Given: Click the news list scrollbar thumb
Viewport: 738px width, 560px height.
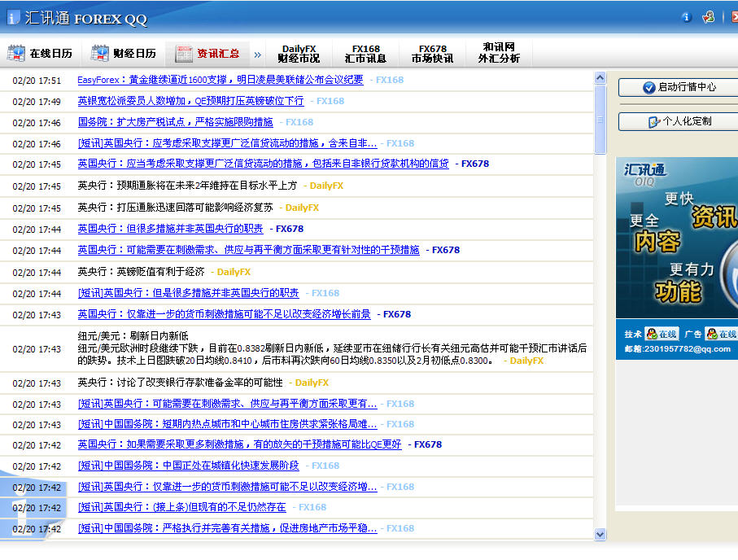Looking at the screenshot, I should coord(600,118).
